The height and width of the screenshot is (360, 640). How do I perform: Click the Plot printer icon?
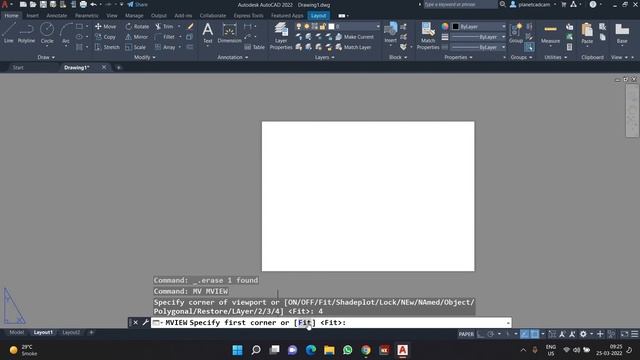pyautogui.click(x=83, y=4)
